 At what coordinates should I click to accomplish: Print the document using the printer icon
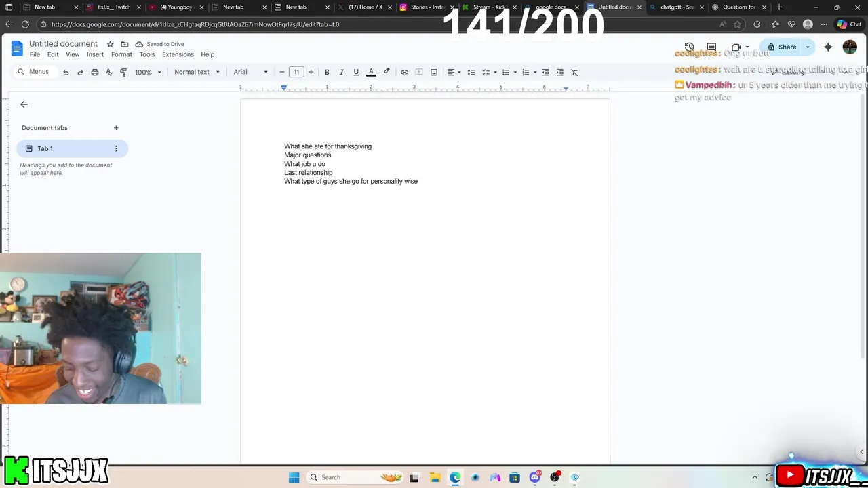(95, 72)
